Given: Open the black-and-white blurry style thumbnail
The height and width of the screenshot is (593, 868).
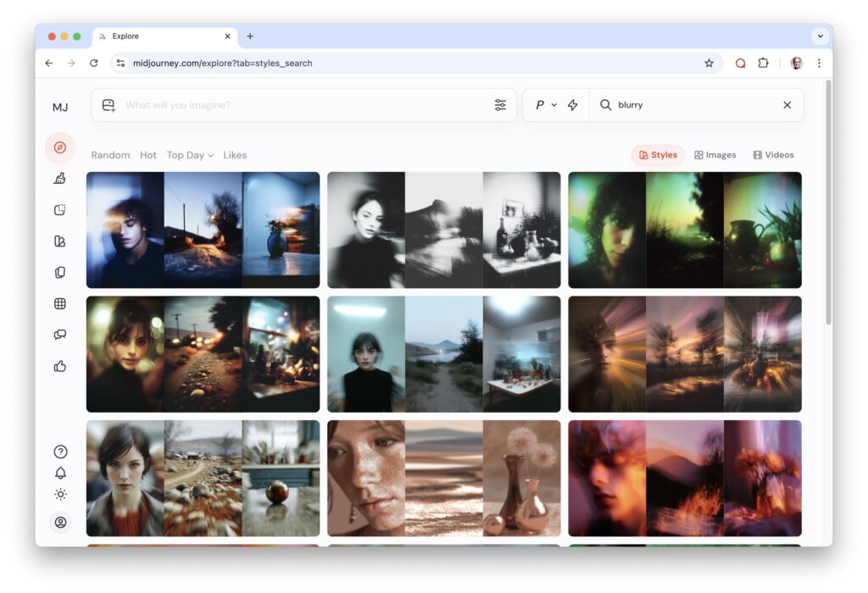Looking at the screenshot, I should [x=443, y=230].
